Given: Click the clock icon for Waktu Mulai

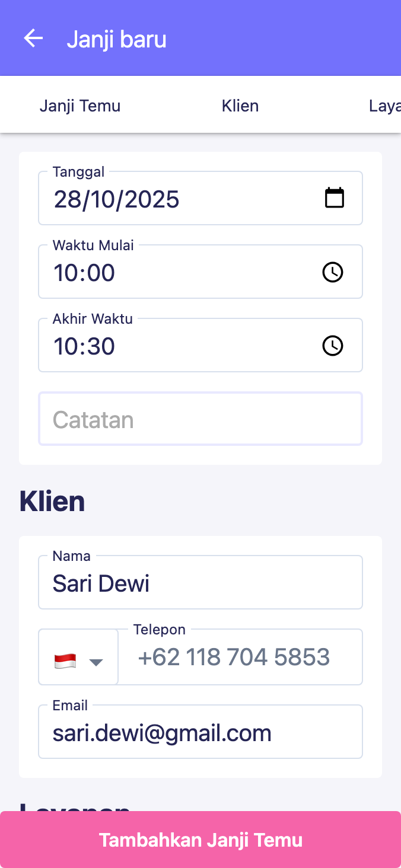Looking at the screenshot, I should pos(332,272).
